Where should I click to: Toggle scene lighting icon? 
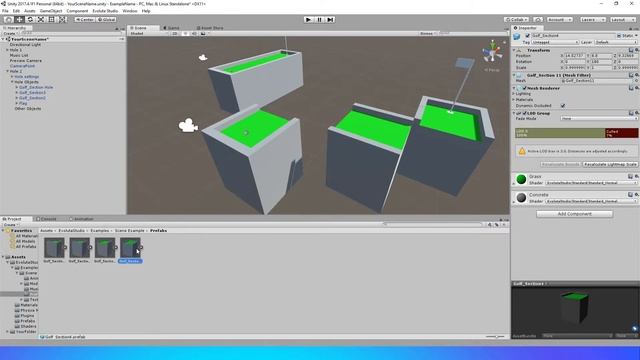pyautogui.click(x=186, y=33)
